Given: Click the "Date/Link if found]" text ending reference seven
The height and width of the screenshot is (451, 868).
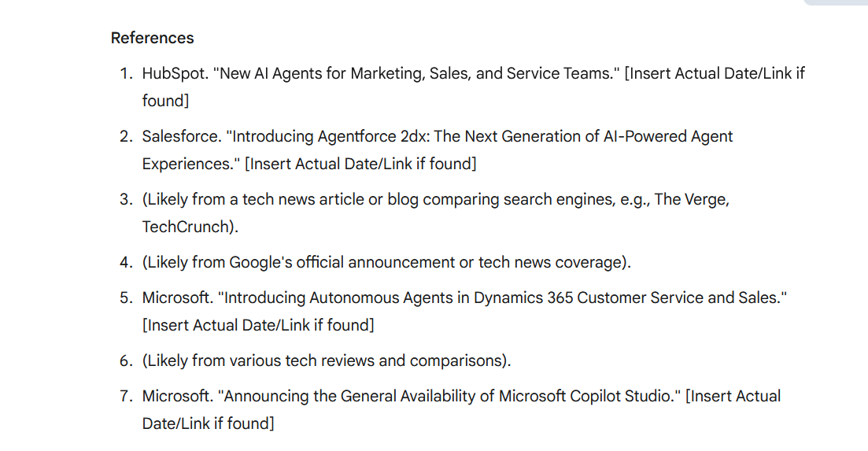Looking at the screenshot, I should [208, 424].
